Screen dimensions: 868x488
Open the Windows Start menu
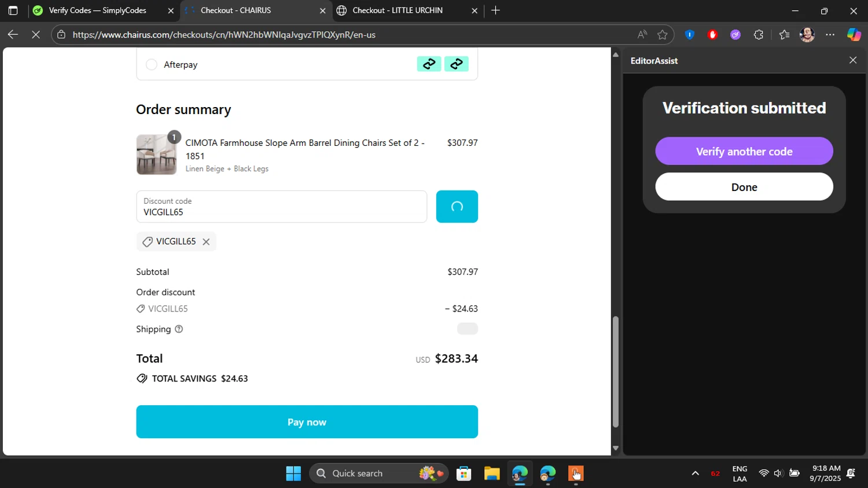click(x=293, y=474)
